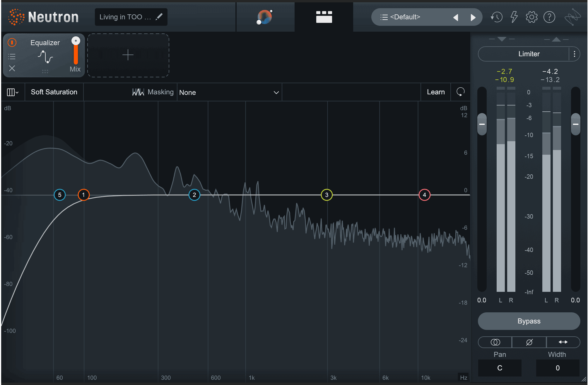Image resolution: width=588 pixels, height=385 pixels.
Task: Click the Neutron logo
Action: (x=44, y=17)
